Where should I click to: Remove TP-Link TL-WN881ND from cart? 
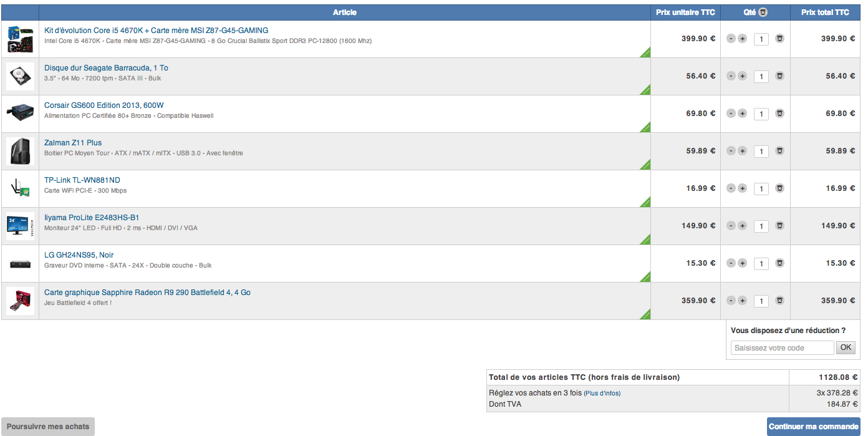point(779,188)
